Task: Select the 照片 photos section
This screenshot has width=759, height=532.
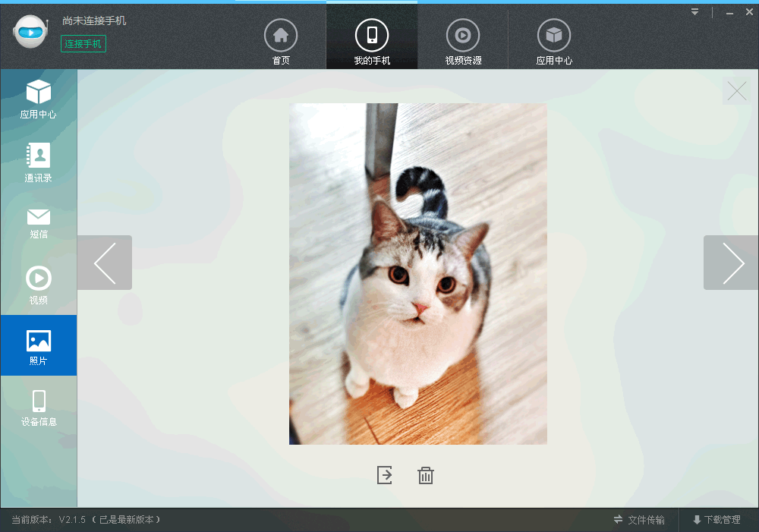Action: 39,346
